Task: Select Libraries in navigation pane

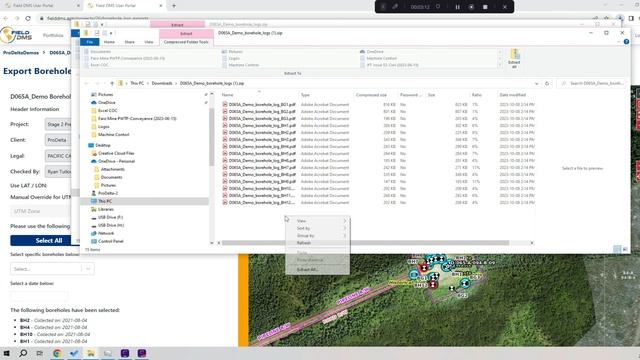Action: [105, 209]
